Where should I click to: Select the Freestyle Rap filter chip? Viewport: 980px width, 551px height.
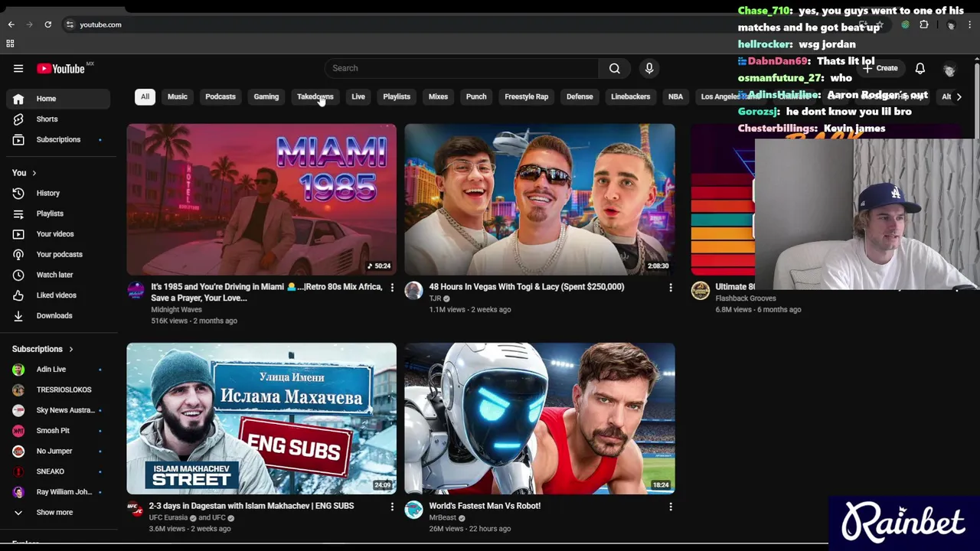[x=527, y=96]
